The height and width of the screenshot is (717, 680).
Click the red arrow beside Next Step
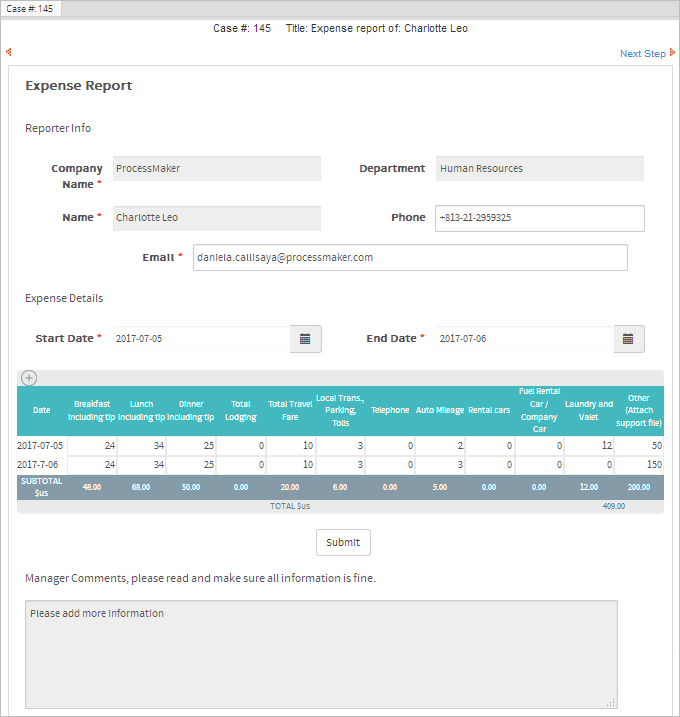pyautogui.click(x=672, y=53)
